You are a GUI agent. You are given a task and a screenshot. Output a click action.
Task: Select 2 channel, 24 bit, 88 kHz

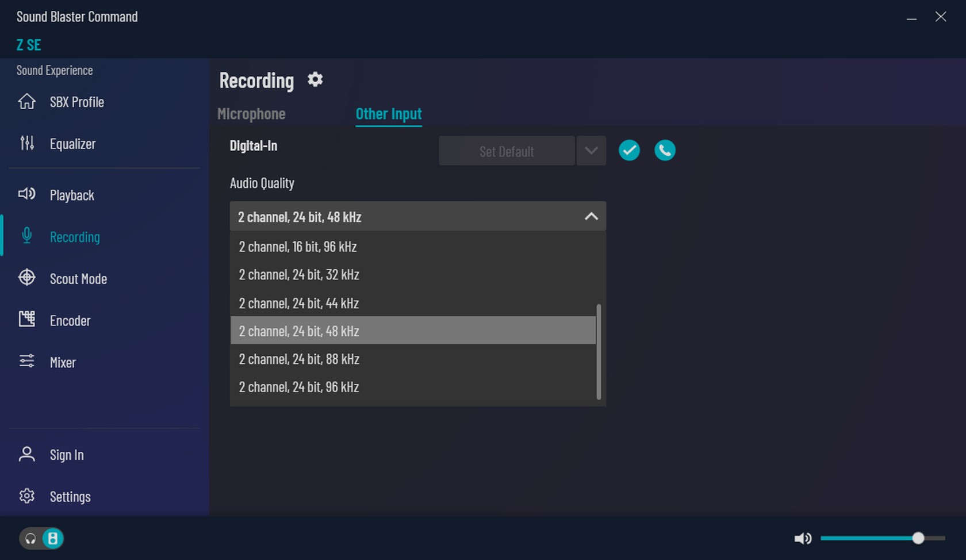(413, 359)
